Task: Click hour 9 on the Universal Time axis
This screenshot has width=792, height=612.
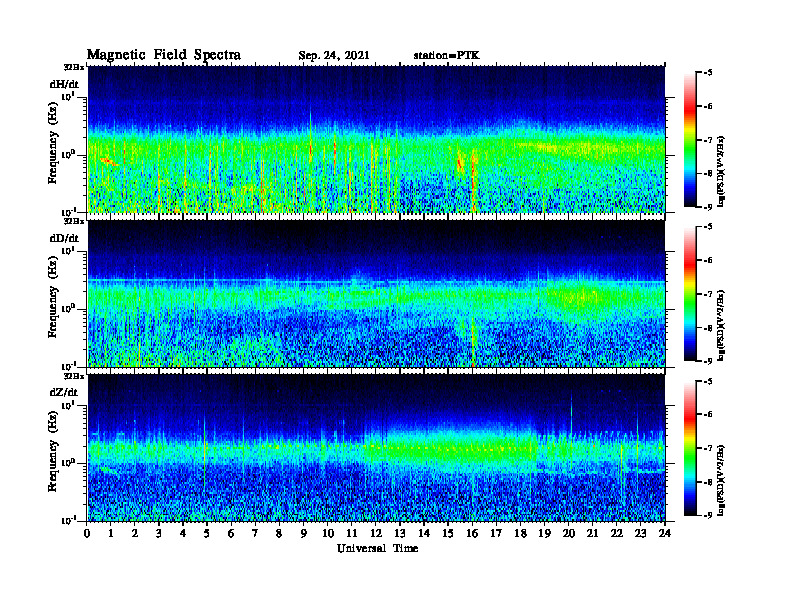Action: (x=303, y=534)
